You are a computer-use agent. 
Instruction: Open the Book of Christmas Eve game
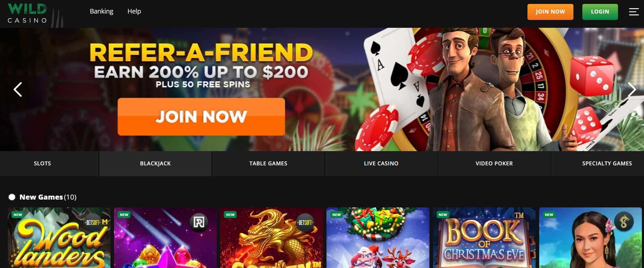click(x=484, y=238)
